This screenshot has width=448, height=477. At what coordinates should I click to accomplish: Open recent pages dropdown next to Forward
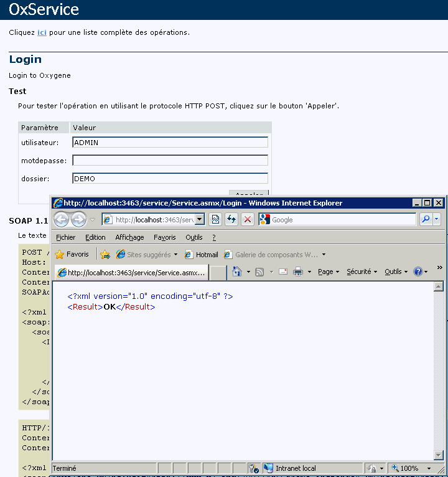pos(92,219)
